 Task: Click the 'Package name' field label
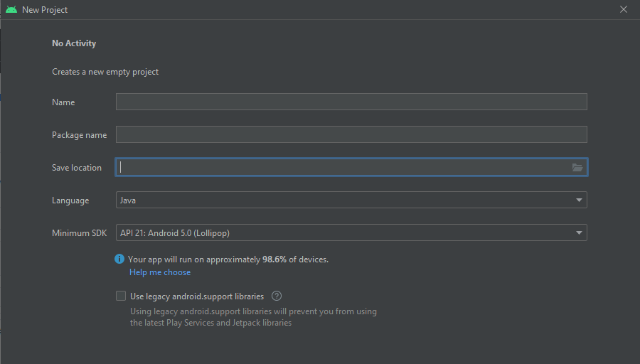79,135
